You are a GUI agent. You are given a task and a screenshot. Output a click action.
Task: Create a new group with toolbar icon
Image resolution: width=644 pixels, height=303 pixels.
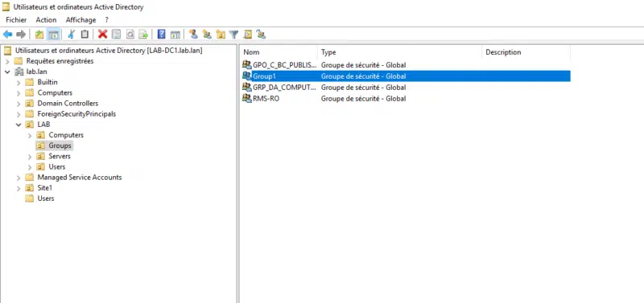pyautogui.click(x=207, y=35)
